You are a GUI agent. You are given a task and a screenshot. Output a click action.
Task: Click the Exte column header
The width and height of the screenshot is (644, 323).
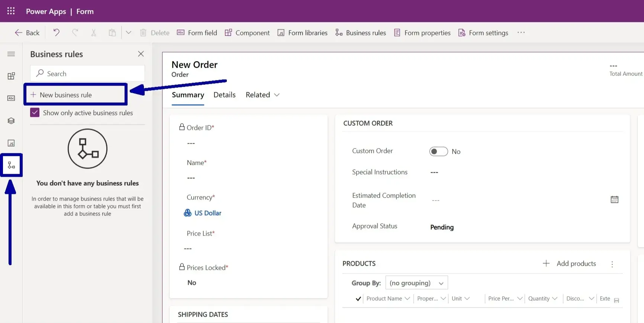(605, 298)
